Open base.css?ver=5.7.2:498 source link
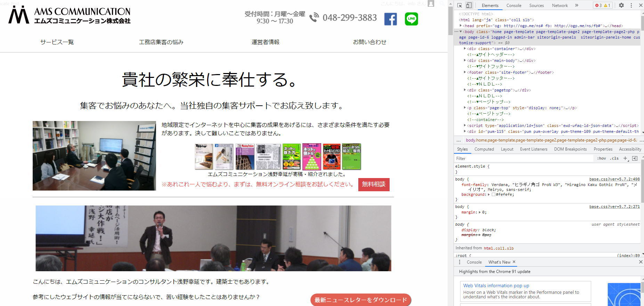 [x=614, y=179]
